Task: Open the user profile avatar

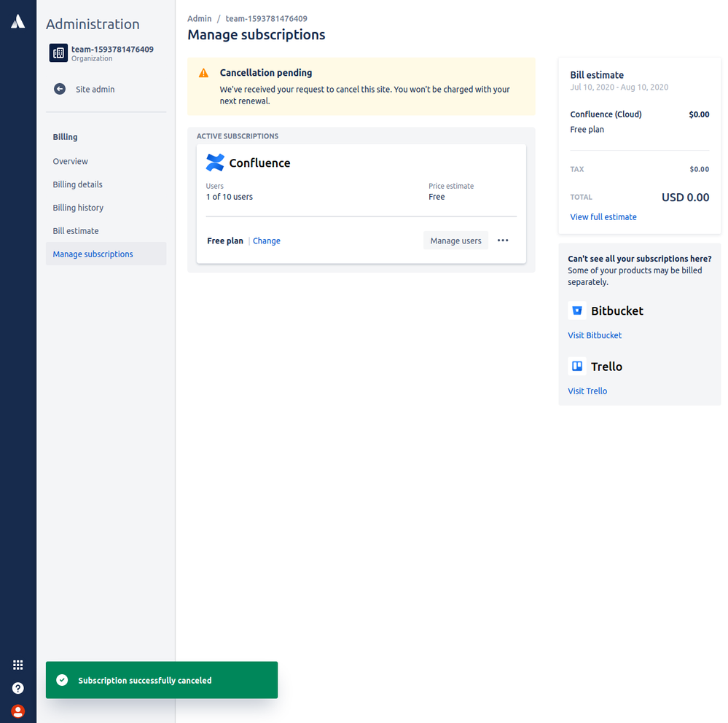Action: 17,711
